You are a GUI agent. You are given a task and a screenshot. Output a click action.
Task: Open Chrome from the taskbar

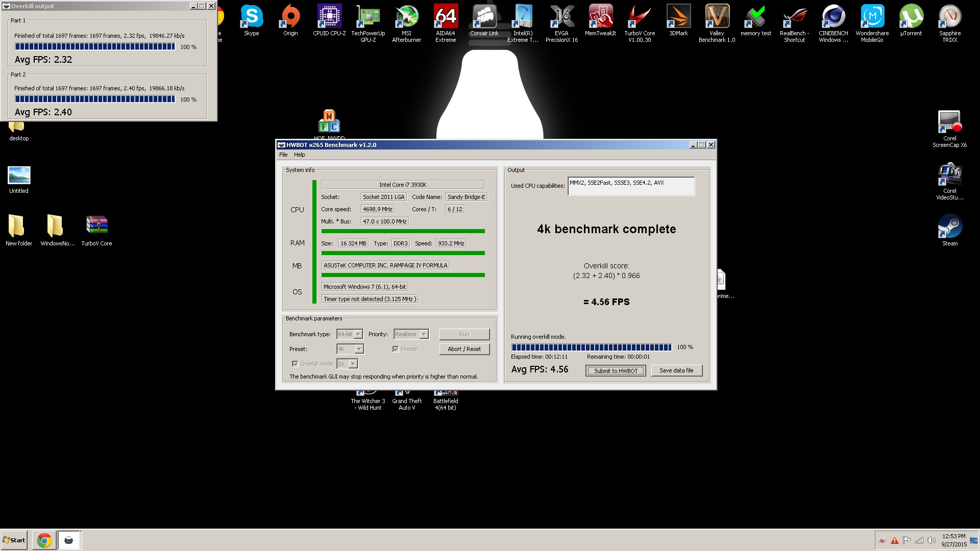tap(44, 540)
